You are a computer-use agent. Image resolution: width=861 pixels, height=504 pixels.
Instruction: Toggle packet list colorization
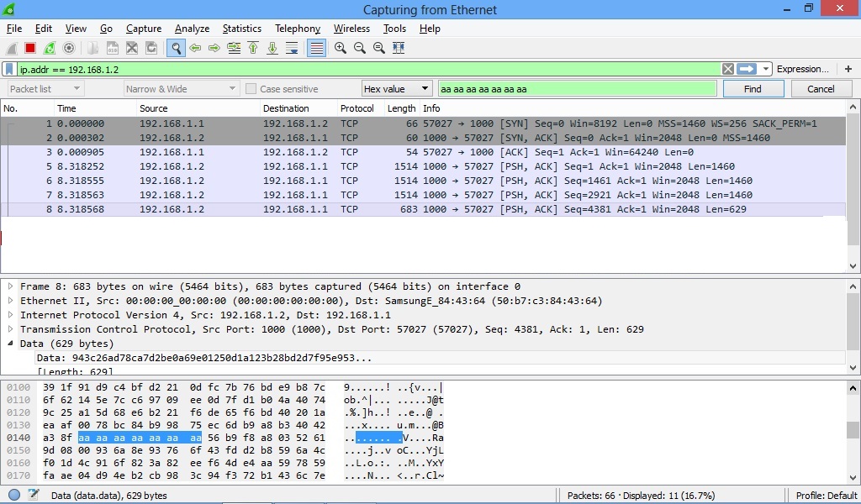(317, 48)
